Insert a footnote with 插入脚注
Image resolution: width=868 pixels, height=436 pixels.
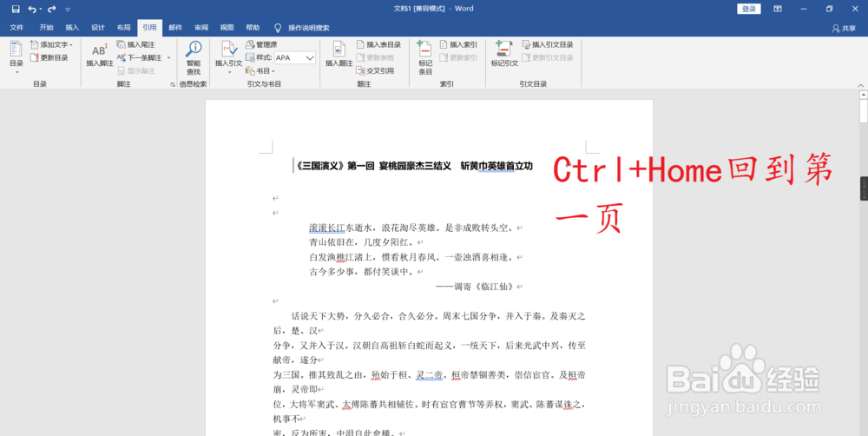pos(100,55)
